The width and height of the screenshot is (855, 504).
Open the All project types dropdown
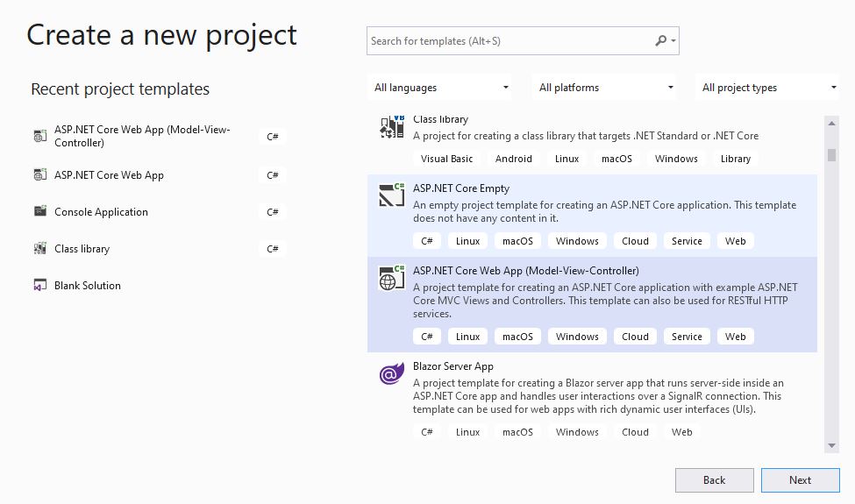click(x=768, y=88)
